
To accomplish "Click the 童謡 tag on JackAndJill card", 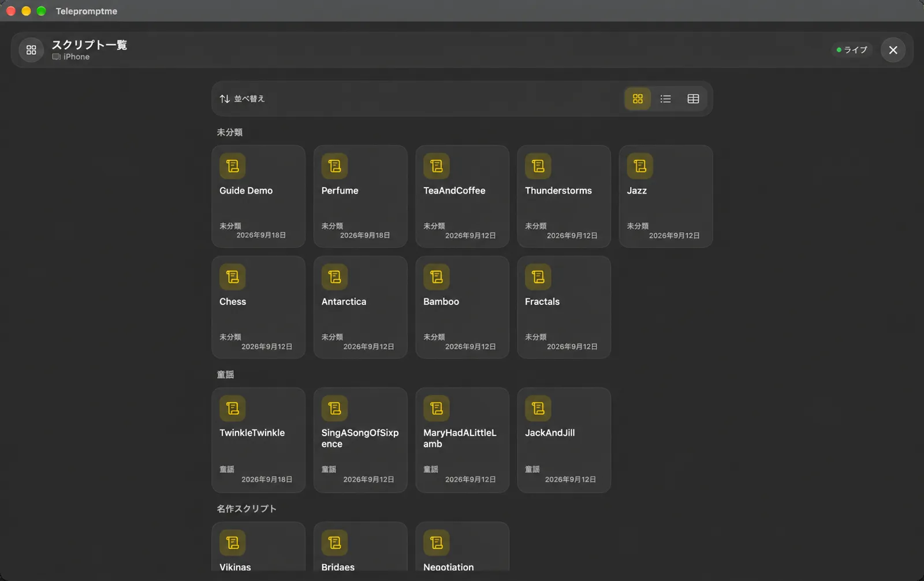I will [532, 470].
